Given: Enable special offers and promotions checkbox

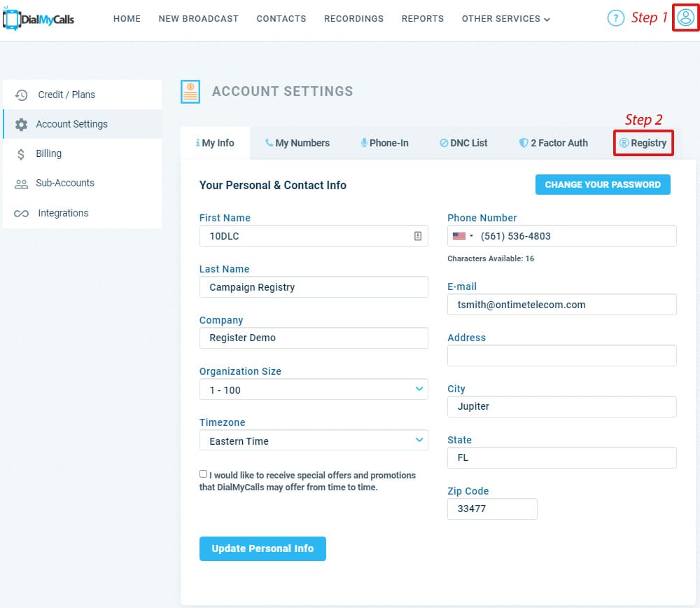Looking at the screenshot, I should [x=204, y=474].
